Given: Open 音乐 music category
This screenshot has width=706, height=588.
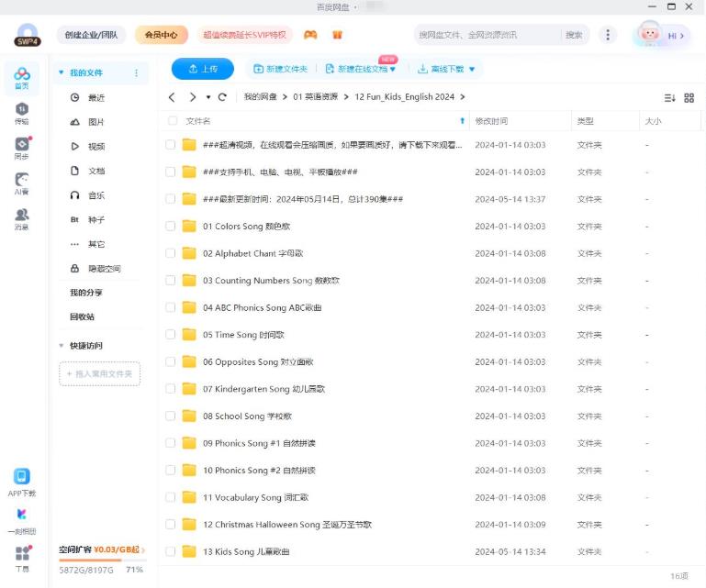Looking at the screenshot, I should point(95,195).
